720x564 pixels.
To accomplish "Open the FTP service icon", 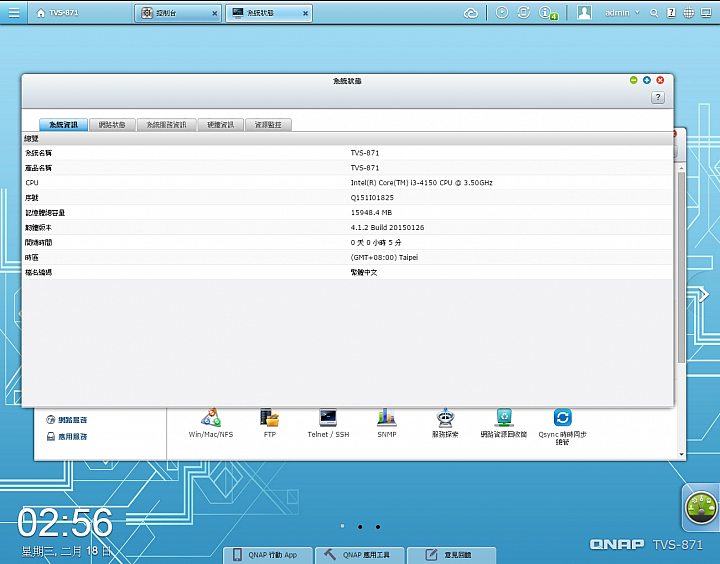I will pyautogui.click(x=270, y=423).
